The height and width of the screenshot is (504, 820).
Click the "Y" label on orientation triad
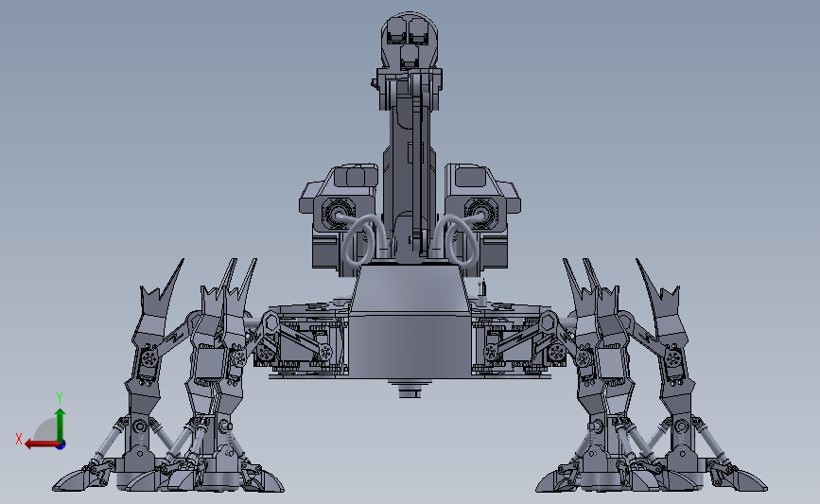click(x=60, y=398)
